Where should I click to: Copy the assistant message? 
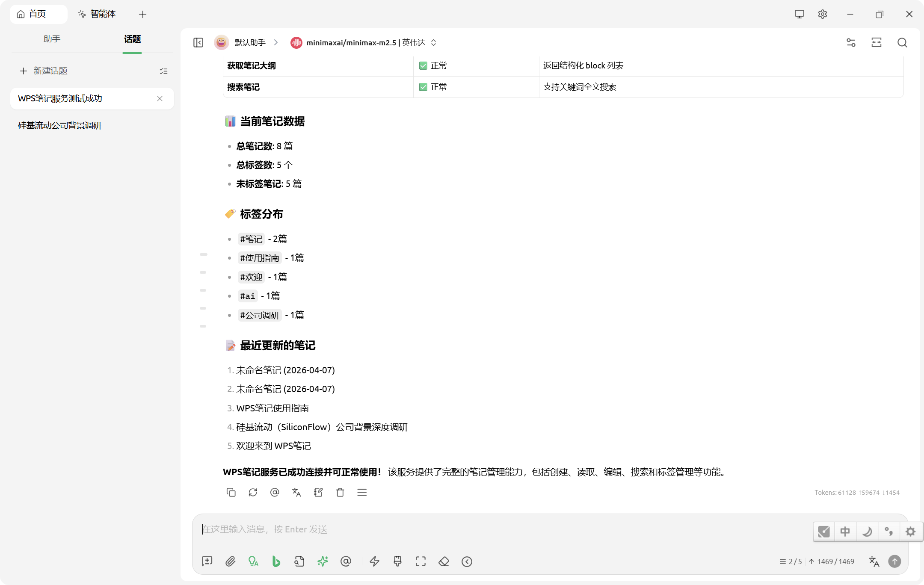[x=231, y=493]
